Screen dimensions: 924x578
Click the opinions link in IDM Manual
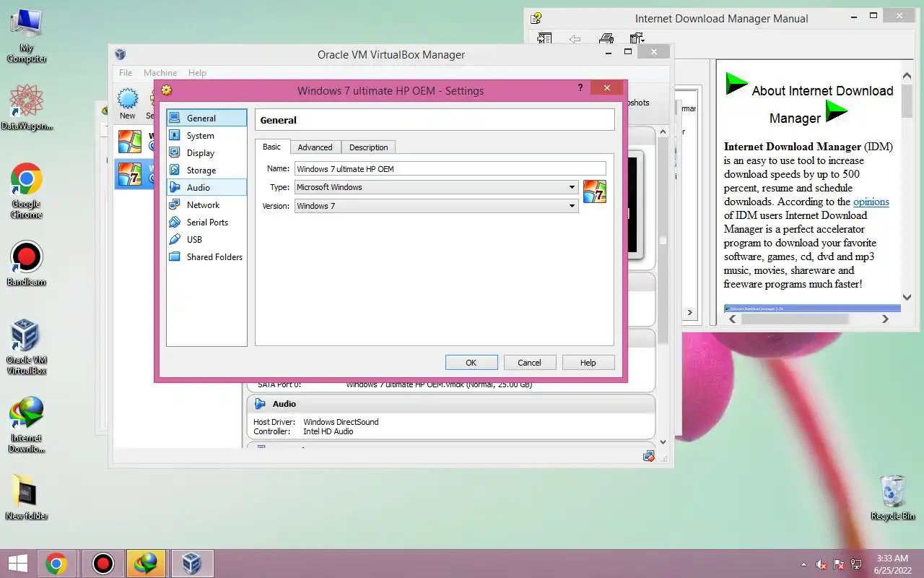(x=871, y=202)
